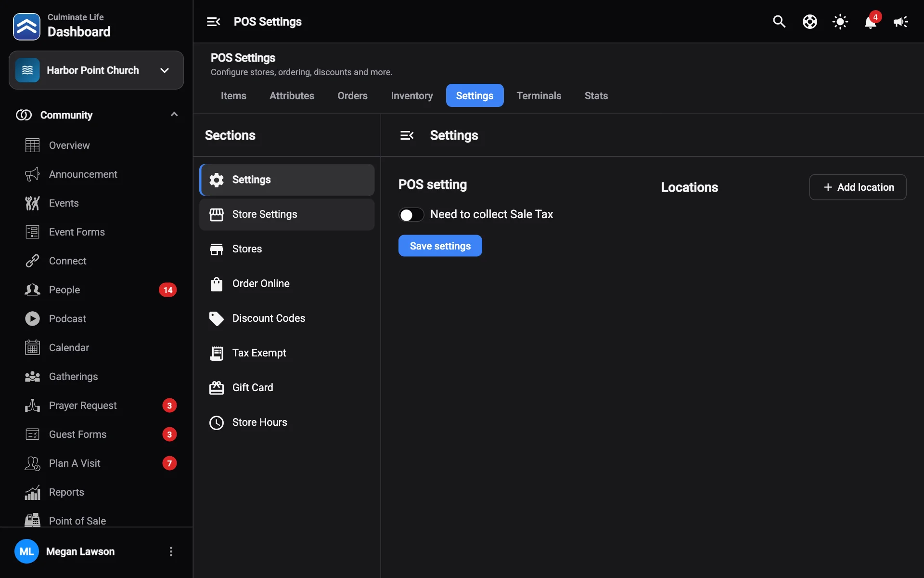Select the active Settings tab
Image resolution: width=924 pixels, height=578 pixels.
pos(475,95)
